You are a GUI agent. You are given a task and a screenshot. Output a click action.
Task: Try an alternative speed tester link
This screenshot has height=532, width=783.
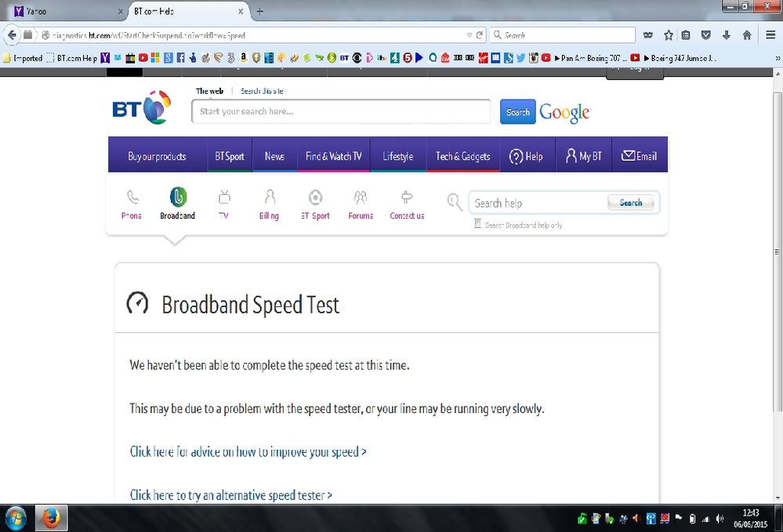click(230, 495)
